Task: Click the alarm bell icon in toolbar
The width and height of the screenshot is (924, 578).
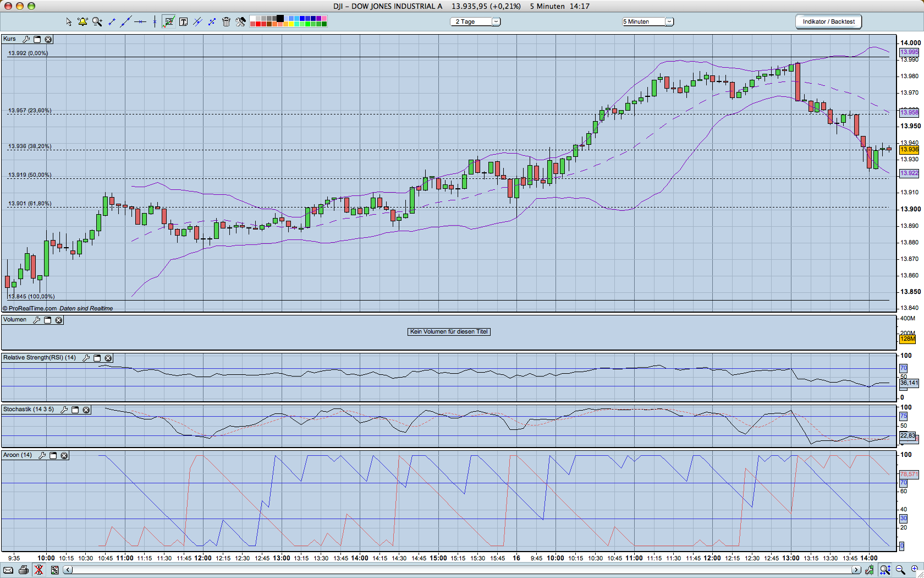Action: pos(82,21)
